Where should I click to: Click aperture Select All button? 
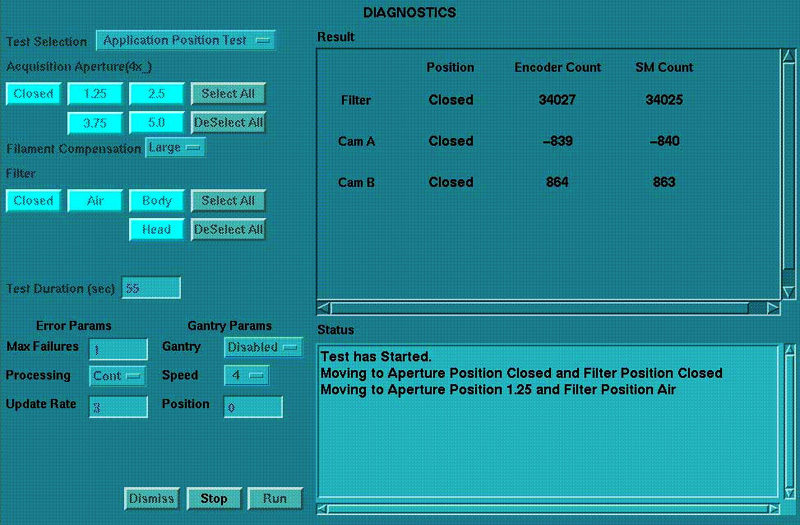(228, 94)
